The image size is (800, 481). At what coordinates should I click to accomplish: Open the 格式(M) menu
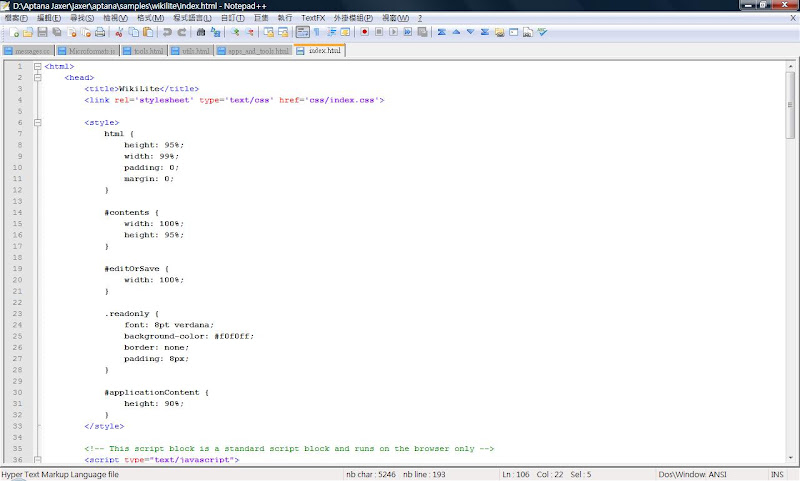pyautogui.click(x=150, y=18)
